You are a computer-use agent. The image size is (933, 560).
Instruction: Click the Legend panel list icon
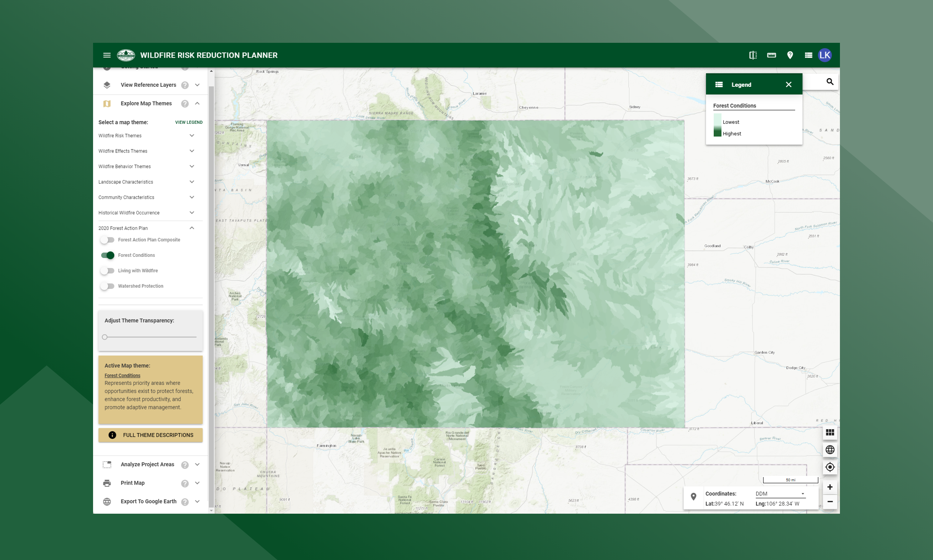[719, 84]
